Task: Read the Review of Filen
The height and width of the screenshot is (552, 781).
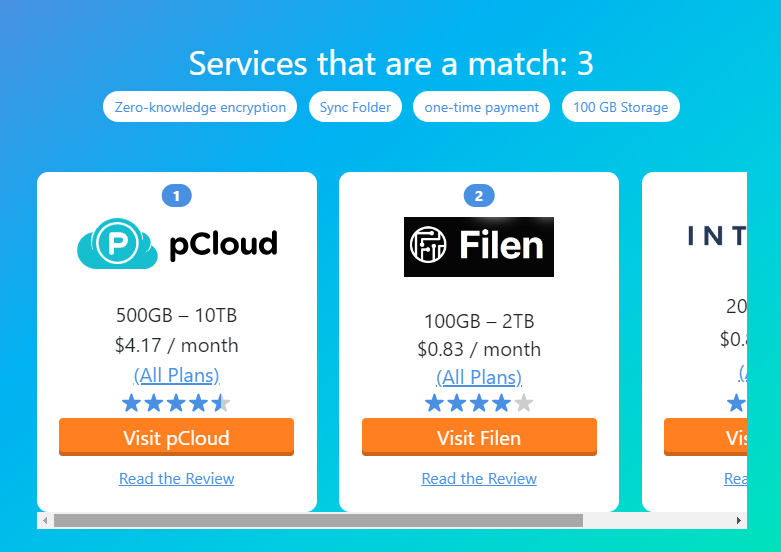Action: pyautogui.click(x=478, y=479)
